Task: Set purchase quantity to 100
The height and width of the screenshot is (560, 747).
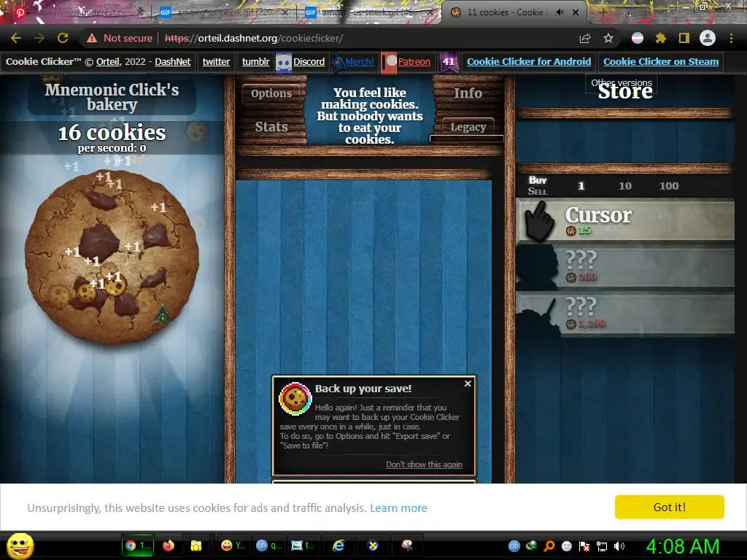Action: [669, 186]
